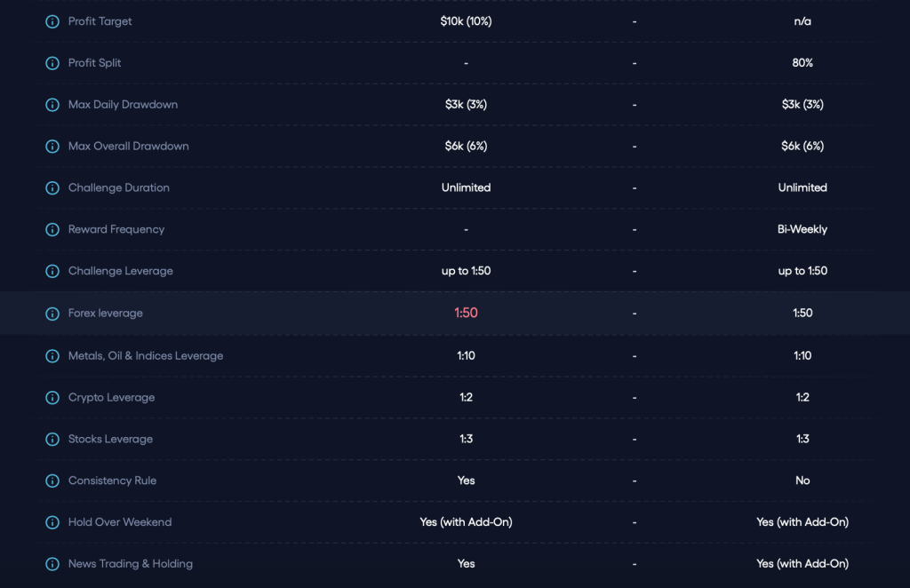Click the Max Daily Drawdown info icon
Viewport: 910px width, 588px height.
coord(52,105)
